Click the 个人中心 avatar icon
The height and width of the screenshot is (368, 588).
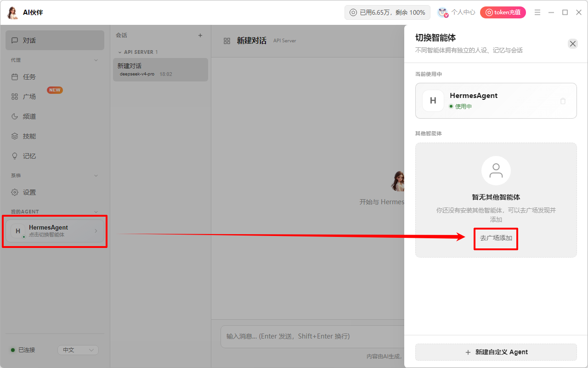click(442, 12)
